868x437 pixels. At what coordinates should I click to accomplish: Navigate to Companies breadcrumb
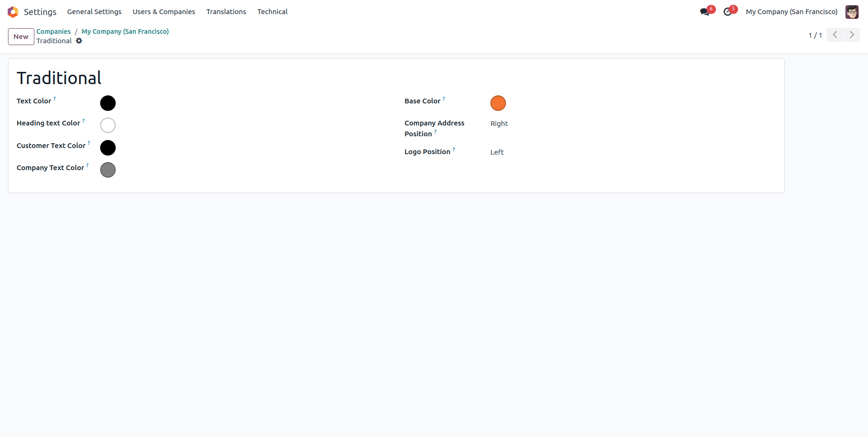(54, 31)
